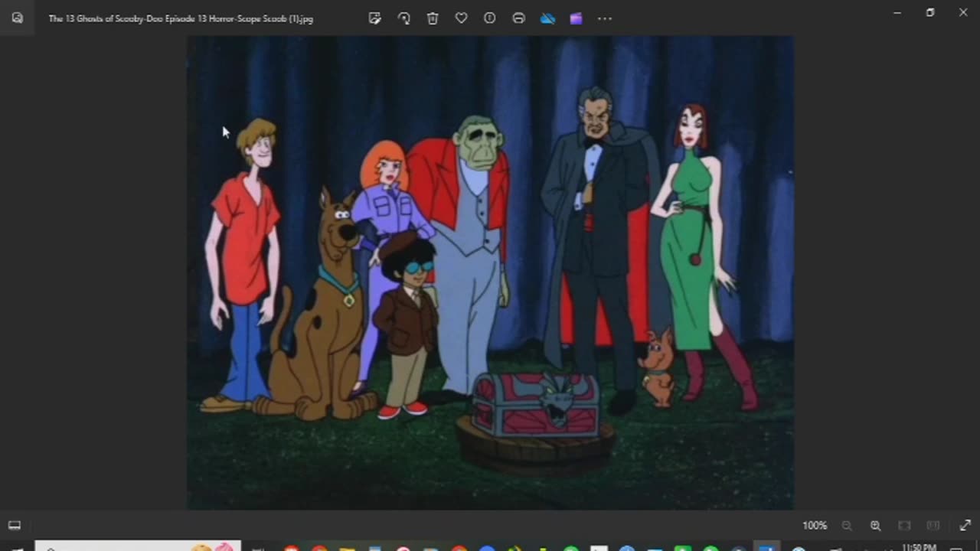Click the 100% zoom level value
Viewport: 980px width, 551px height.
(815, 526)
